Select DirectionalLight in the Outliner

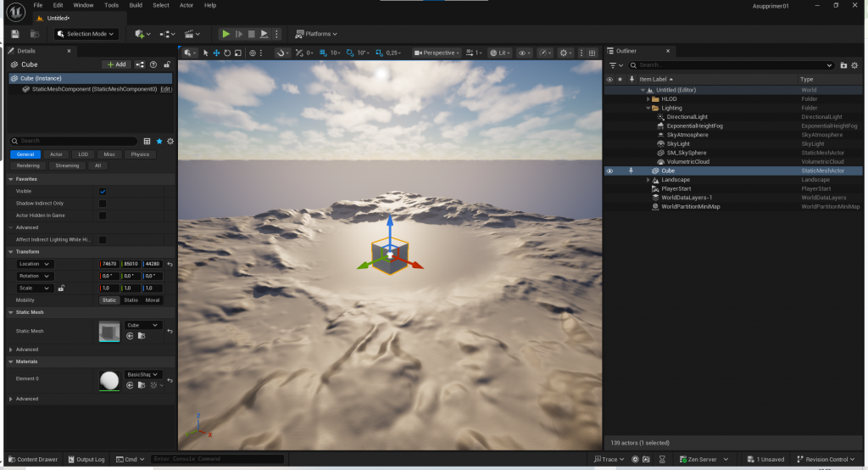pos(687,117)
